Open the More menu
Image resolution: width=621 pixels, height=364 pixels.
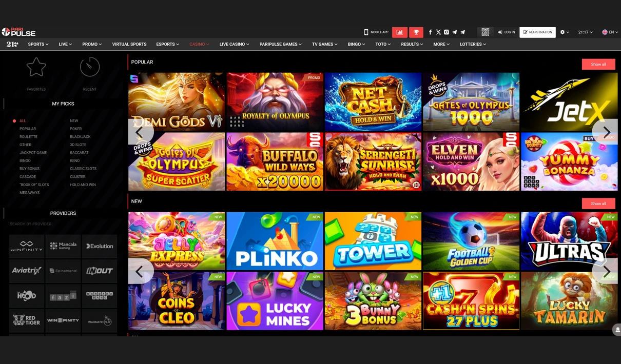(441, 45)
